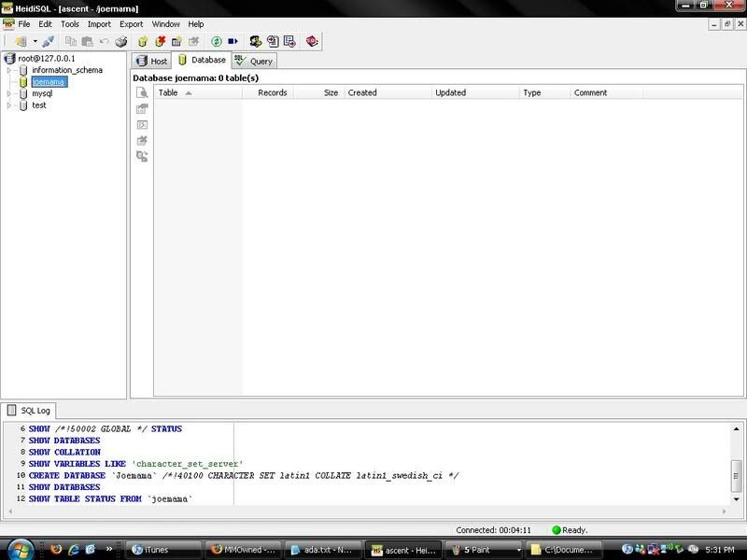Click the Connected time status bar entry
This screenshot has height=560, width=747.
[493, 530]
